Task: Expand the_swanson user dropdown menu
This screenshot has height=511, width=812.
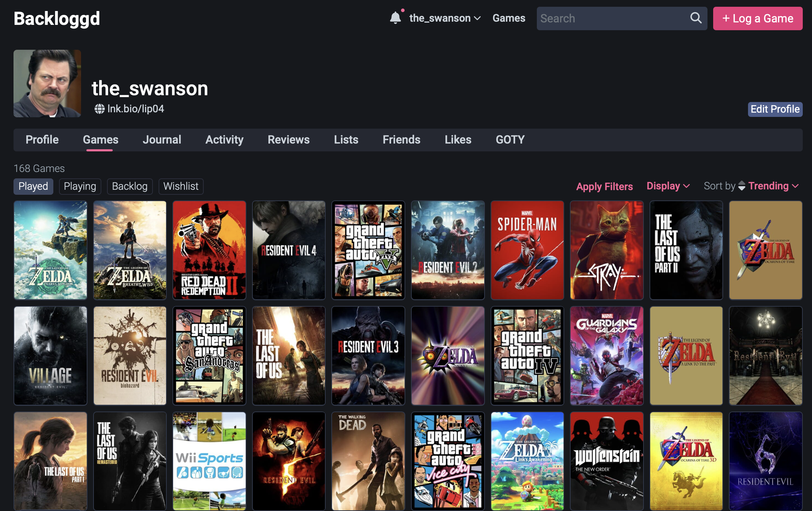Action: pyautogui.click(x=445, y=18)
